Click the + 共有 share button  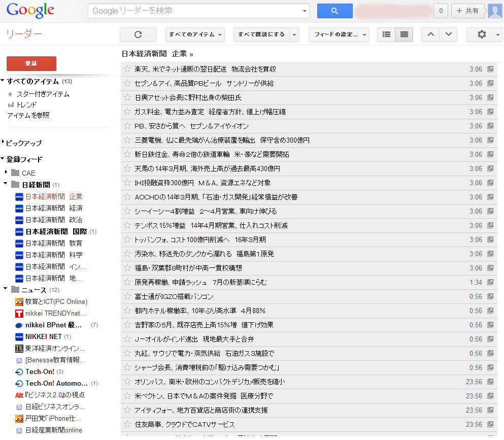467,11
